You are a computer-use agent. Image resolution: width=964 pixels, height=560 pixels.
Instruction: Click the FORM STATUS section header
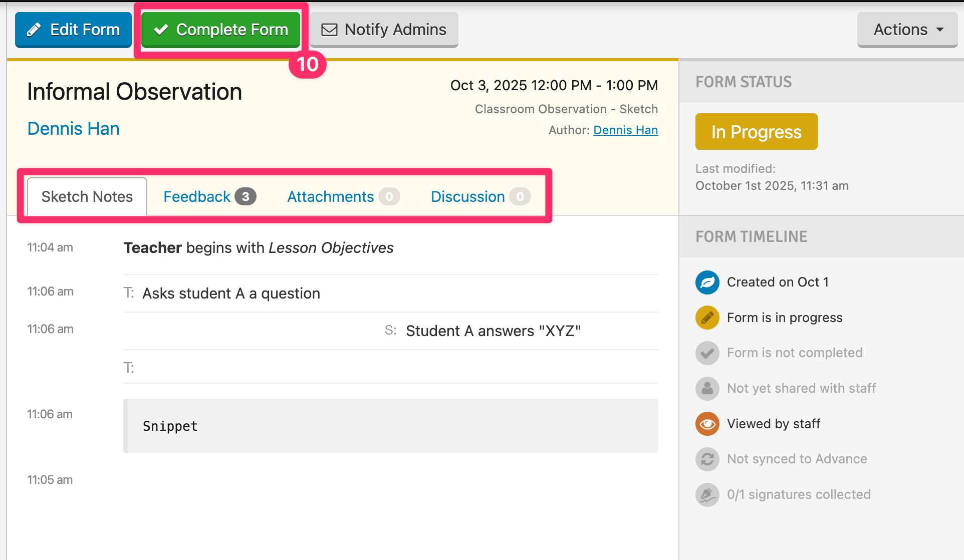[x=744, y=82]
